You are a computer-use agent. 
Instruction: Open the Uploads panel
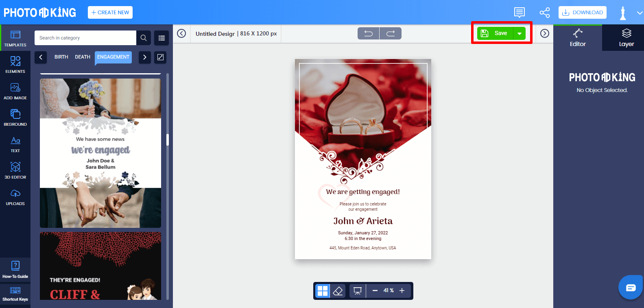click(x=15, y=197)
